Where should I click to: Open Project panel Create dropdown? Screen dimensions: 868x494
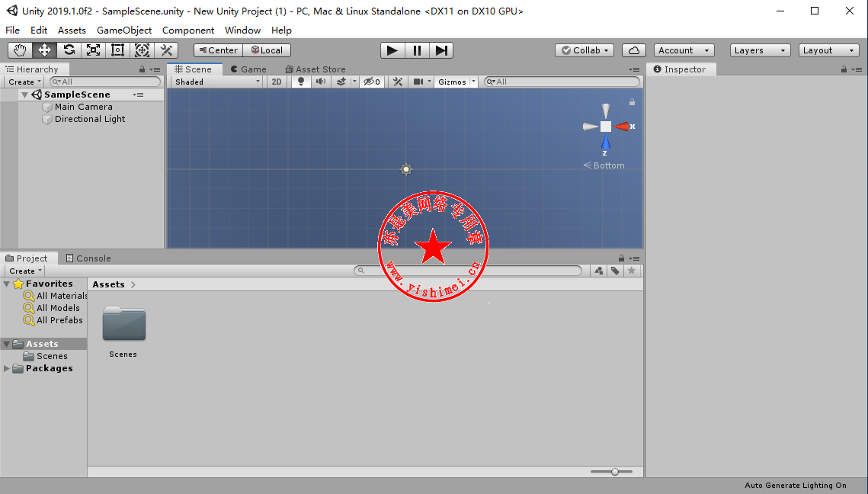click(25, 271)
